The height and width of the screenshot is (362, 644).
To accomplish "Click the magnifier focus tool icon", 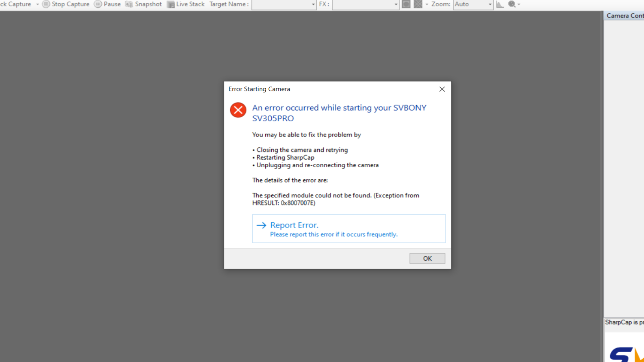I will [512, 4].
